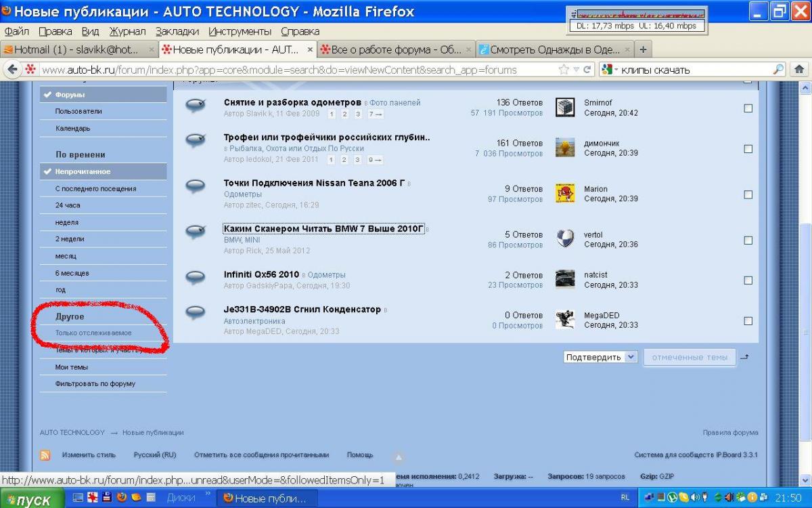Click in the URL address field

coord(298,69)
